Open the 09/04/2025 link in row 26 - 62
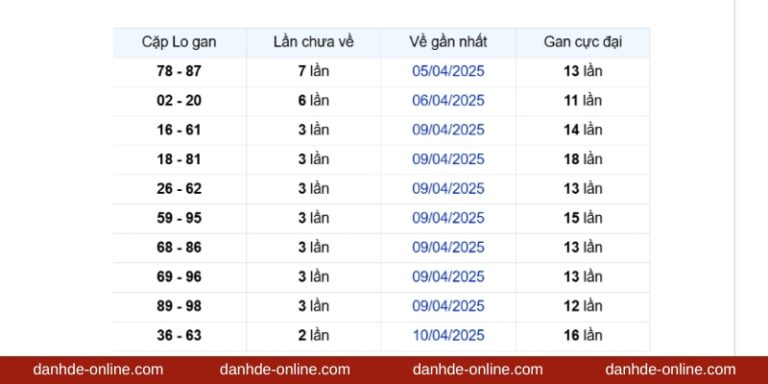The width and height of the screenshot is (768, 384). (x=448, y=189)
